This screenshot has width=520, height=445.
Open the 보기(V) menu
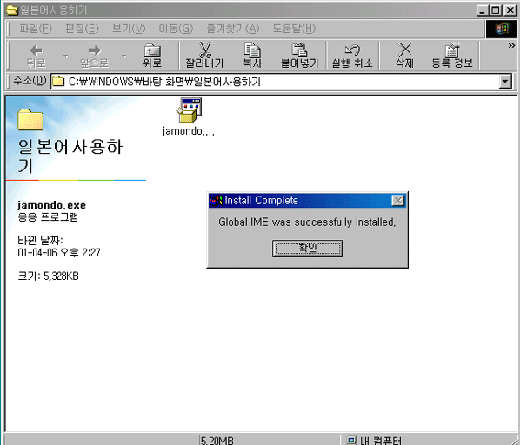pos(129,29)
